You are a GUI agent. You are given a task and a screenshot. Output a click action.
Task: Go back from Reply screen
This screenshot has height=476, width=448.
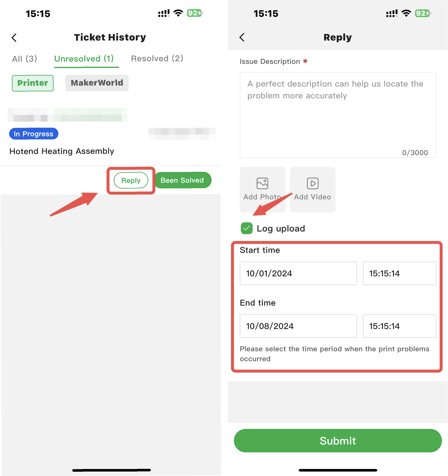(x=242, y=37)
